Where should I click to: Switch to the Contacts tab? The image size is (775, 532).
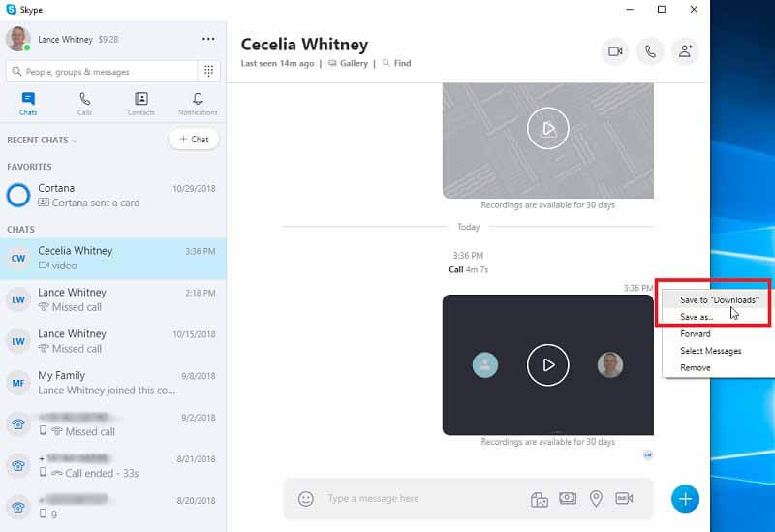point(141,104)
